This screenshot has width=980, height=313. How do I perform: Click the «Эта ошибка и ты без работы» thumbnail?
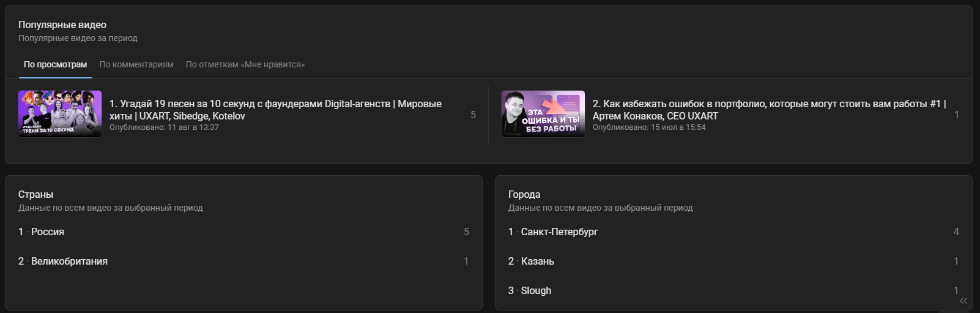point(543,114)
